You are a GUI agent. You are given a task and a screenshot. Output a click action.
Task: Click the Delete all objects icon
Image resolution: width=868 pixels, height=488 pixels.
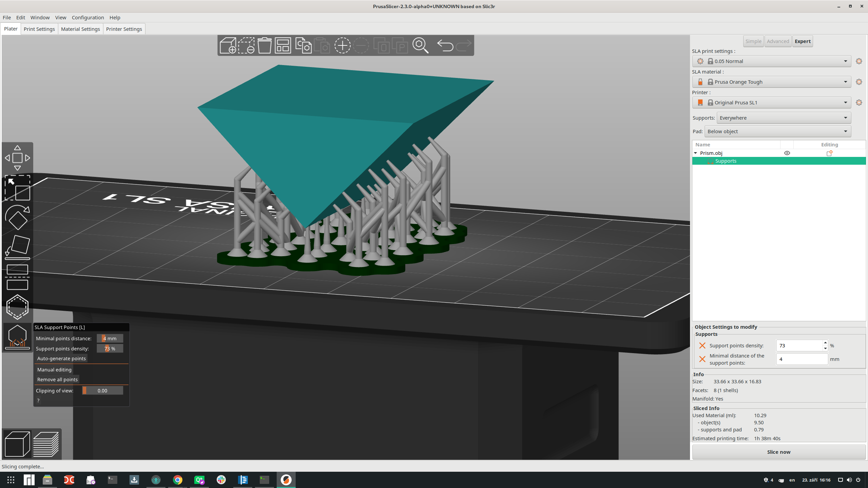point(265,45)
